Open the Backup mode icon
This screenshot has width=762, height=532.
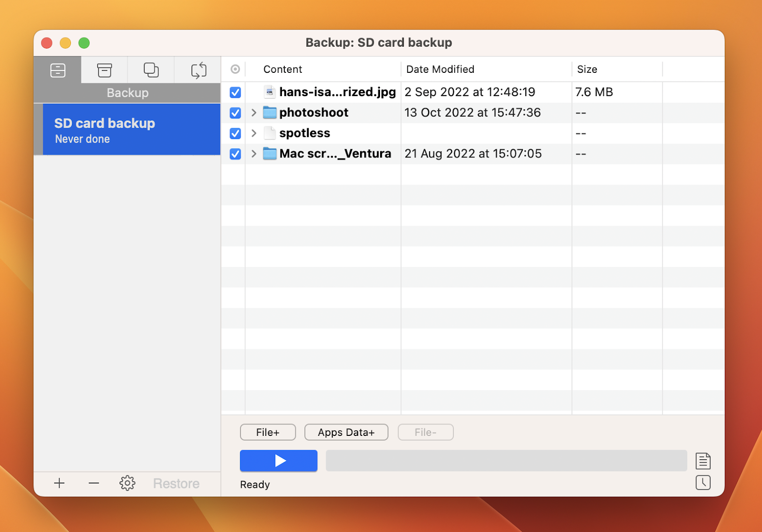coord(57,70)
